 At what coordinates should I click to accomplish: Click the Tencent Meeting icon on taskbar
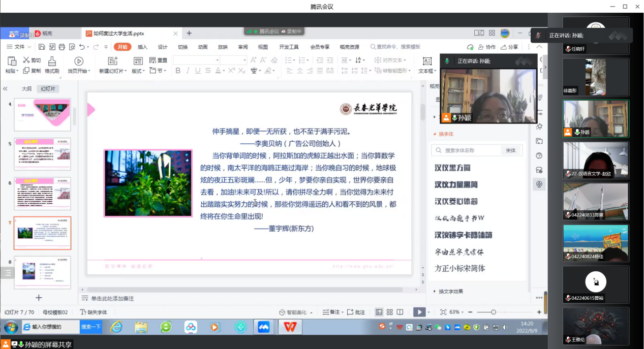tap(264, 327)
